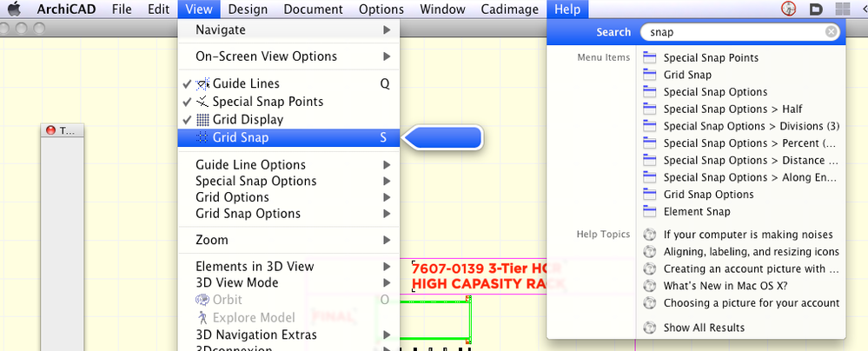Select HIGH CAPASITY RACK text in drawing
The image size is (868, 351).
(489, 285)
